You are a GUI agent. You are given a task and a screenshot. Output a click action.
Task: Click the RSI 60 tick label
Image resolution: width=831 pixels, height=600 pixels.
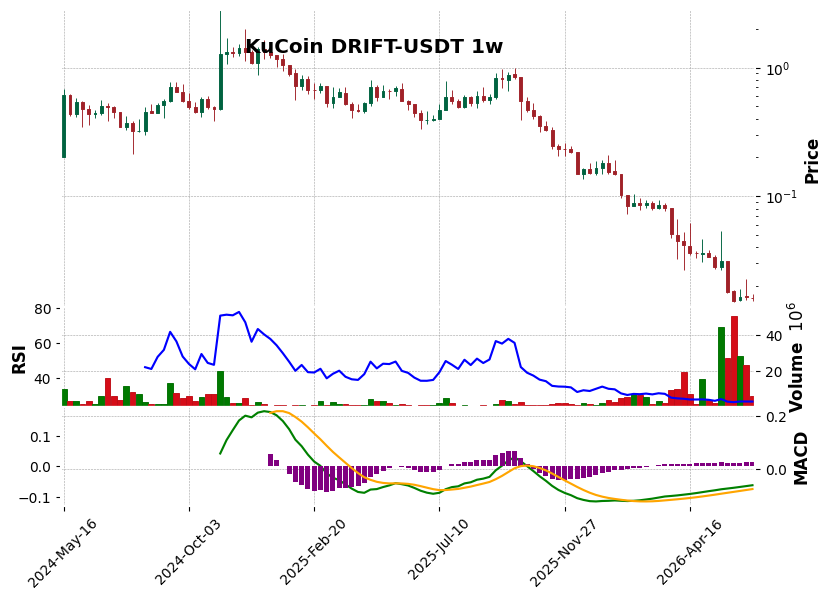point(43,344)
